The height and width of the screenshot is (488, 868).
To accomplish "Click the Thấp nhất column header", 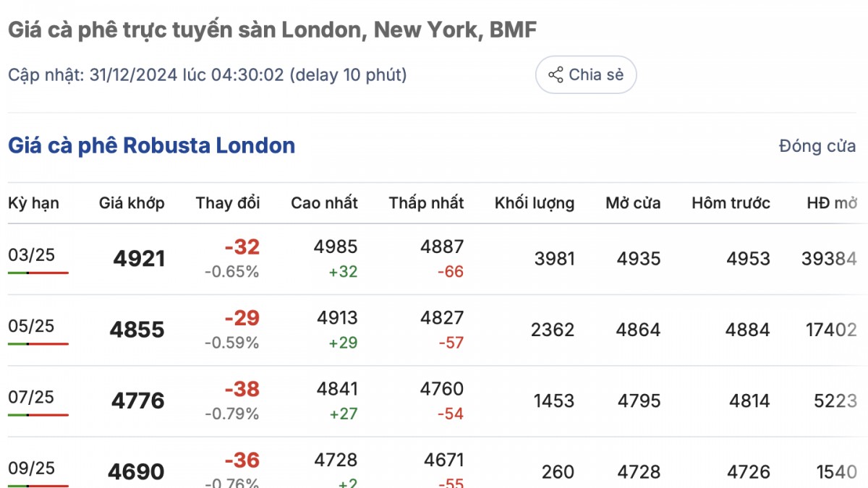I will (x=426, y=203).
